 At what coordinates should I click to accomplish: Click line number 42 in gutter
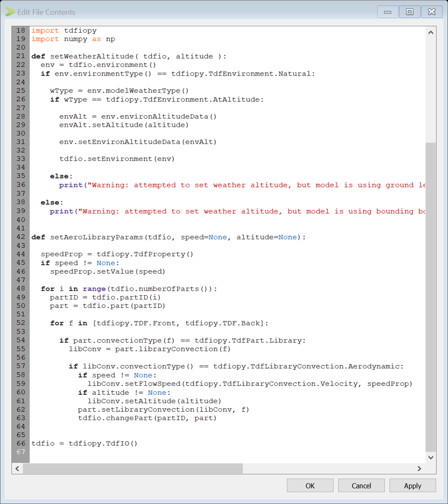pyautogui.click(x=20, y=237)
